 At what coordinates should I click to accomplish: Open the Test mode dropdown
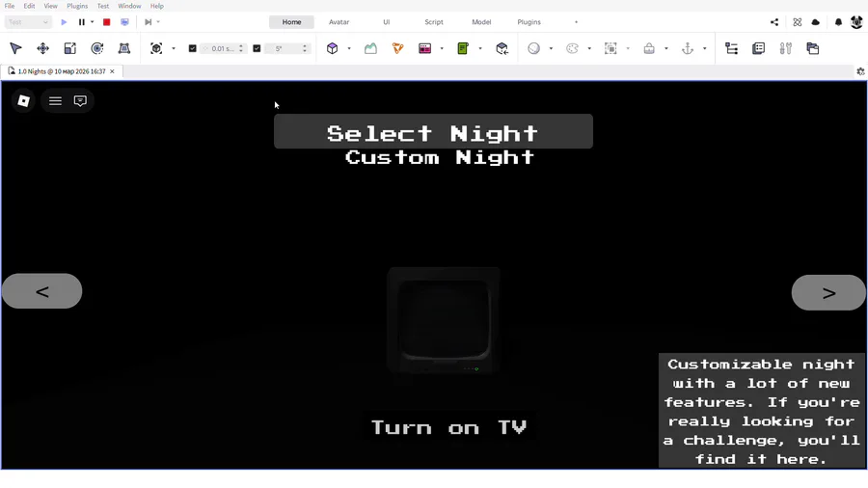tap(28, 22)
